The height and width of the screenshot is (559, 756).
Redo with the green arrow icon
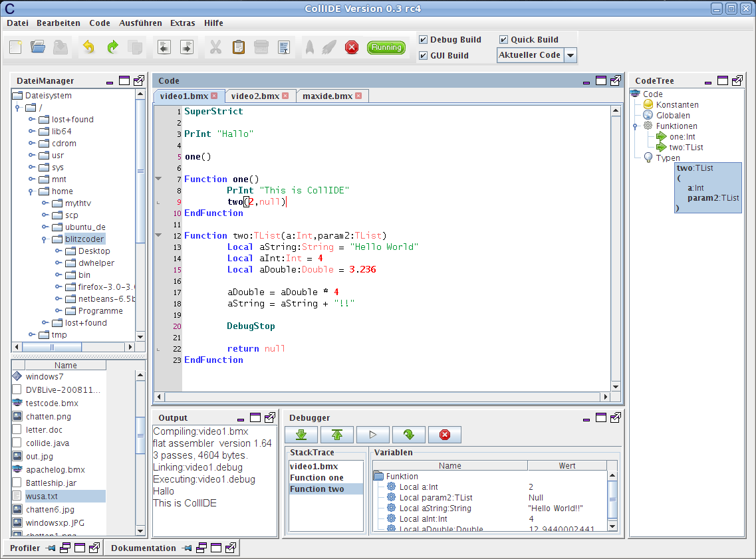(113, 47)
